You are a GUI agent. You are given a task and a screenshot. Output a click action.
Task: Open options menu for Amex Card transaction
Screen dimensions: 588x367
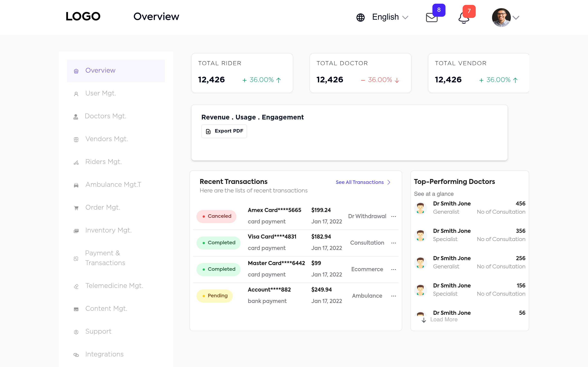click(x=393, y=216)
